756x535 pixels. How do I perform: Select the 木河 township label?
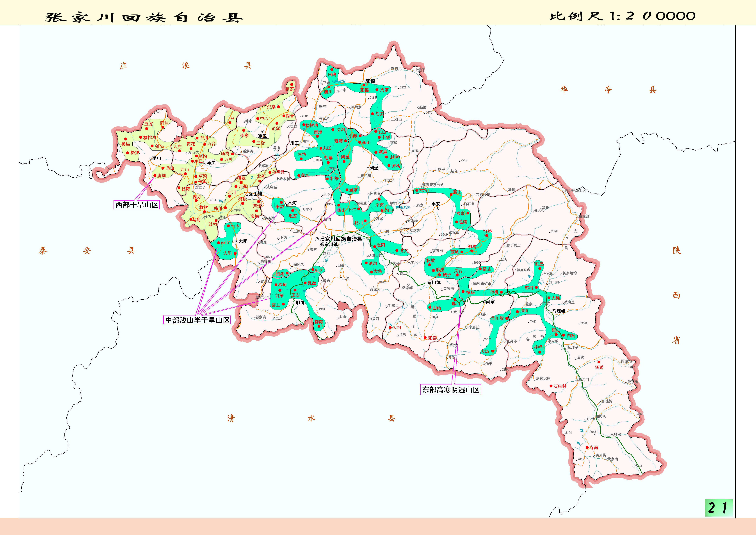[x=292, y=203]
